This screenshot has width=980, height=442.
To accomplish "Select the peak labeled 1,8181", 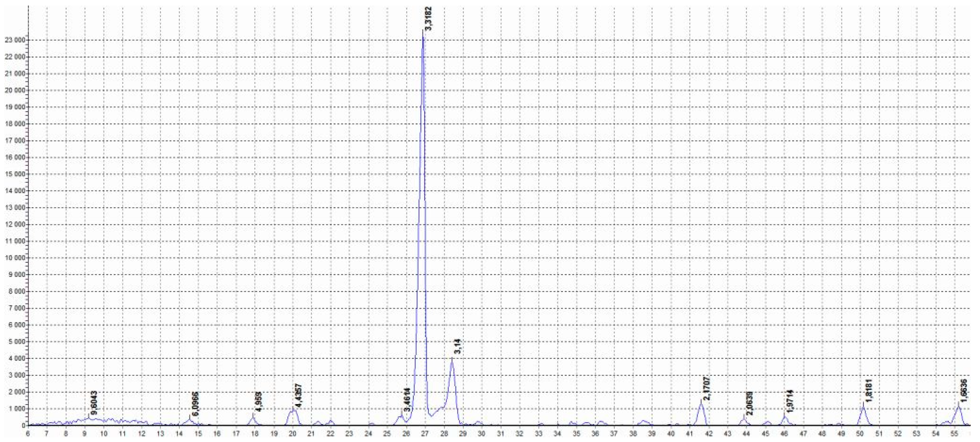I will click(869, 391).
